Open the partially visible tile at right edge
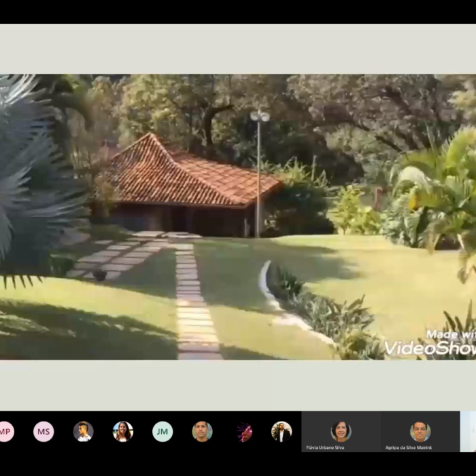Screen dimensions: 476x476 469,432
